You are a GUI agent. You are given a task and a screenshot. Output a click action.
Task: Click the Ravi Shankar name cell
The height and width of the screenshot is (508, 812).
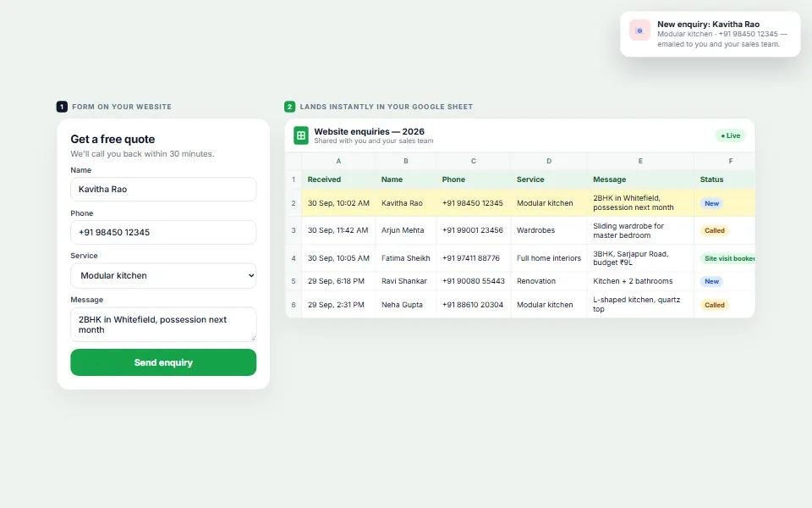pos(405,281)
